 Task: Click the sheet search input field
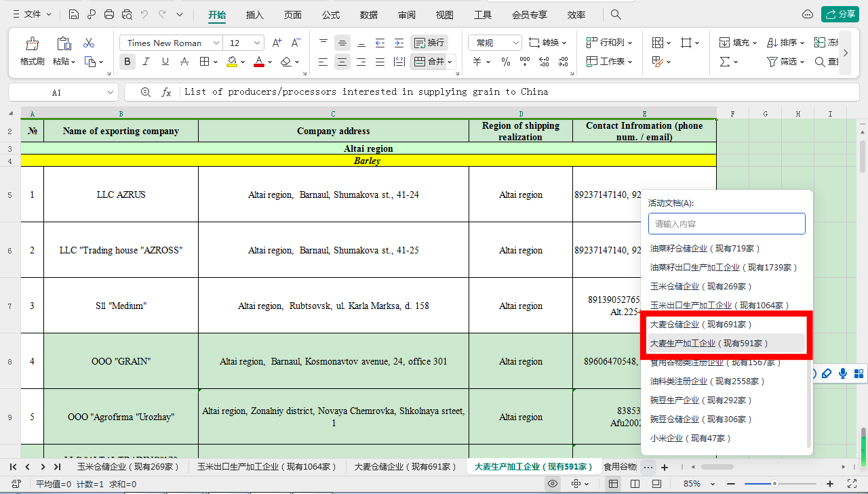(x=726, y=224)
